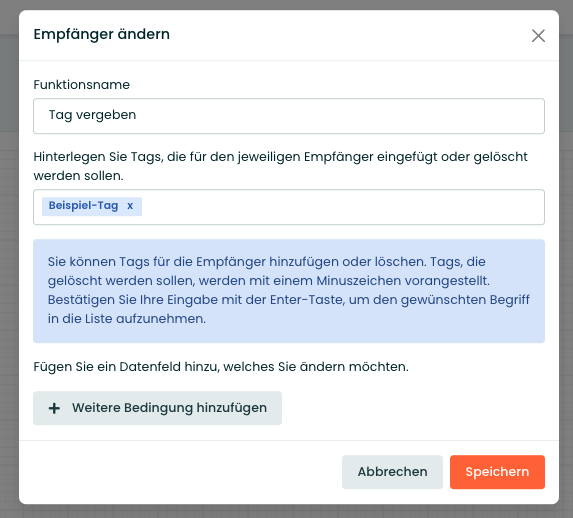Add another condition with Weitere Bedingung hinzufügen

click(x=157, y=408)
